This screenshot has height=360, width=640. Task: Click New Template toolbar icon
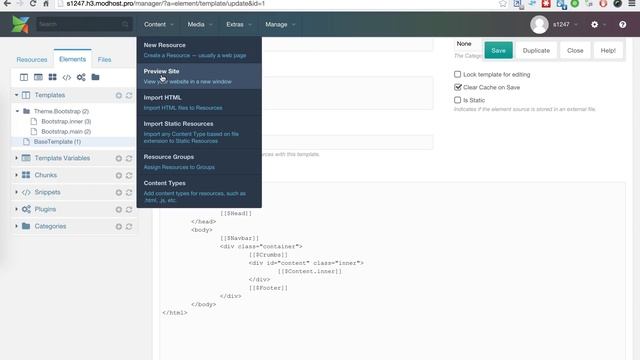coord(24,77)
